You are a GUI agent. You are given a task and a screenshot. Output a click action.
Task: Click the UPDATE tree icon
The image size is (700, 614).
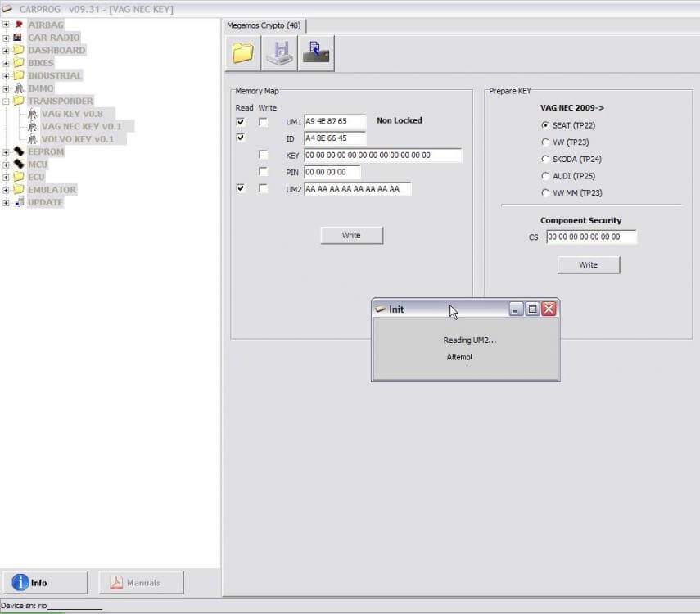19,202
